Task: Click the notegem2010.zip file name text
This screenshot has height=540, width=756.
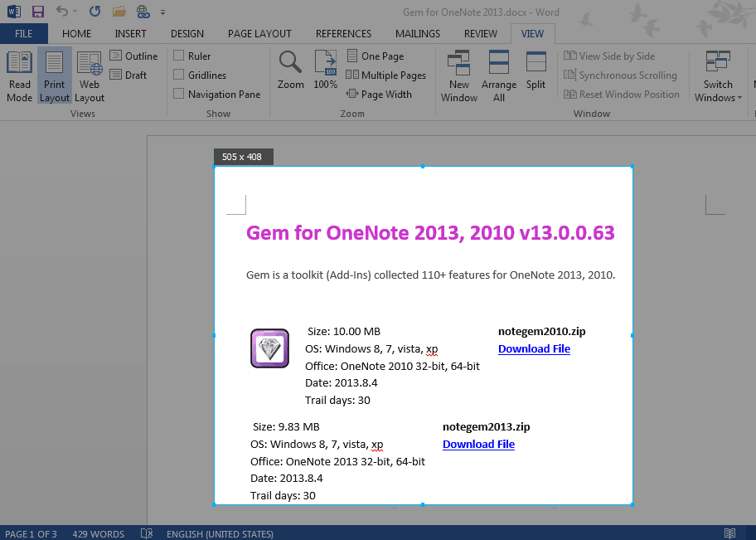Action: [541, 332]
